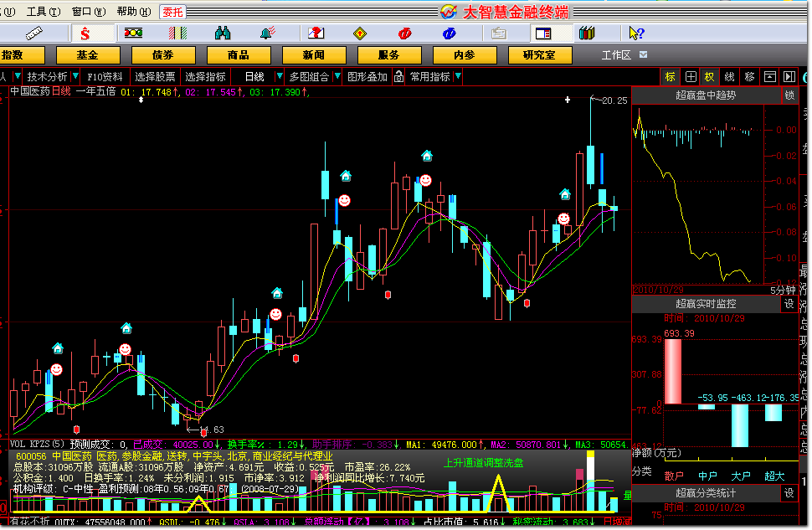
Task: Click the cyan -463.12 bar for 大户
Action: pyautogui.click(x=740, y=425)
